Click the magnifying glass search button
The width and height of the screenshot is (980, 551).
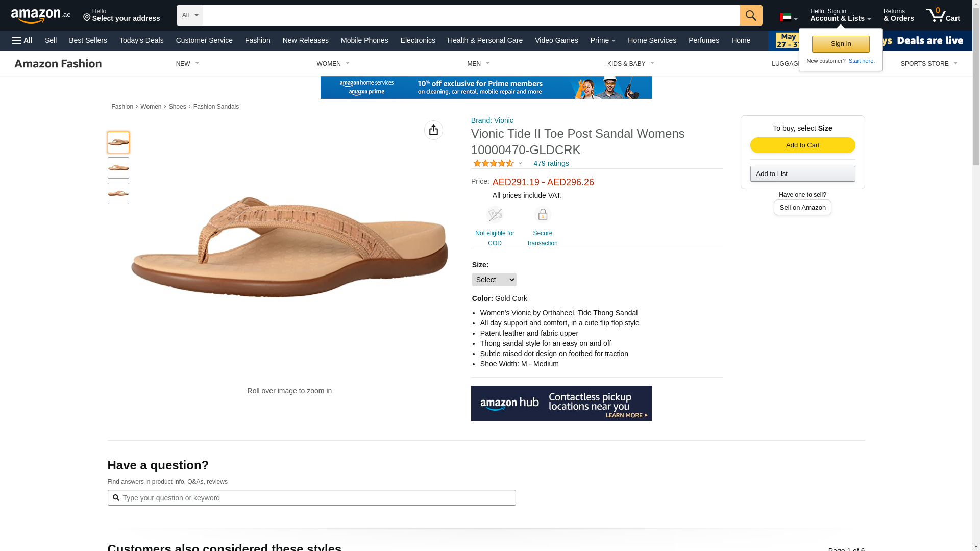[x=750, y=15]
